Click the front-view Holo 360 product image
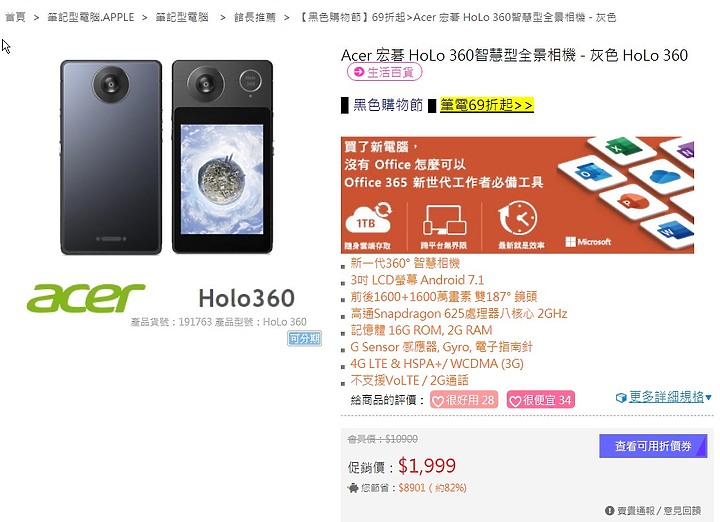720x522 pixels. point(222,157)
